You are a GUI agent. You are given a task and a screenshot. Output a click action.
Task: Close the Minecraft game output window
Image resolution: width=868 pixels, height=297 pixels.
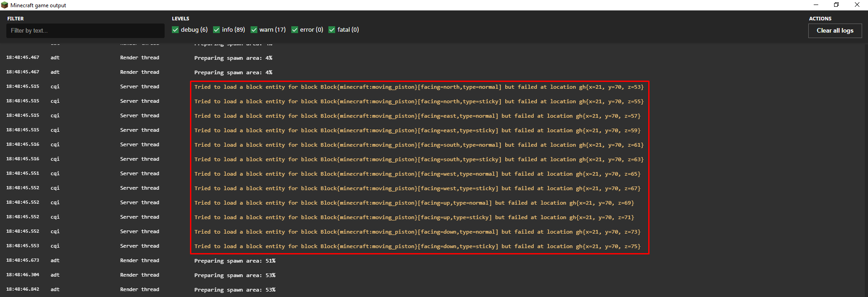(x=857, y=5)
